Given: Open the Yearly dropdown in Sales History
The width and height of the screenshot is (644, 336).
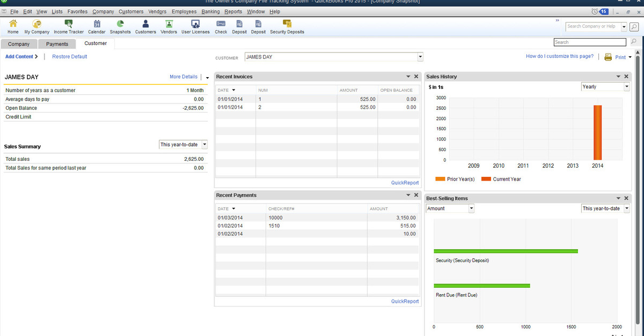Looking at the screenshot, I should pos(626,87).
